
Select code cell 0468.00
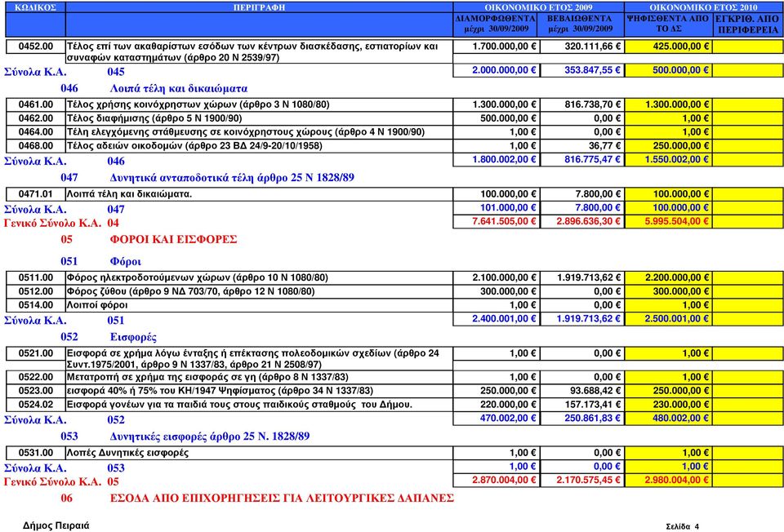(x=35, y=146)
